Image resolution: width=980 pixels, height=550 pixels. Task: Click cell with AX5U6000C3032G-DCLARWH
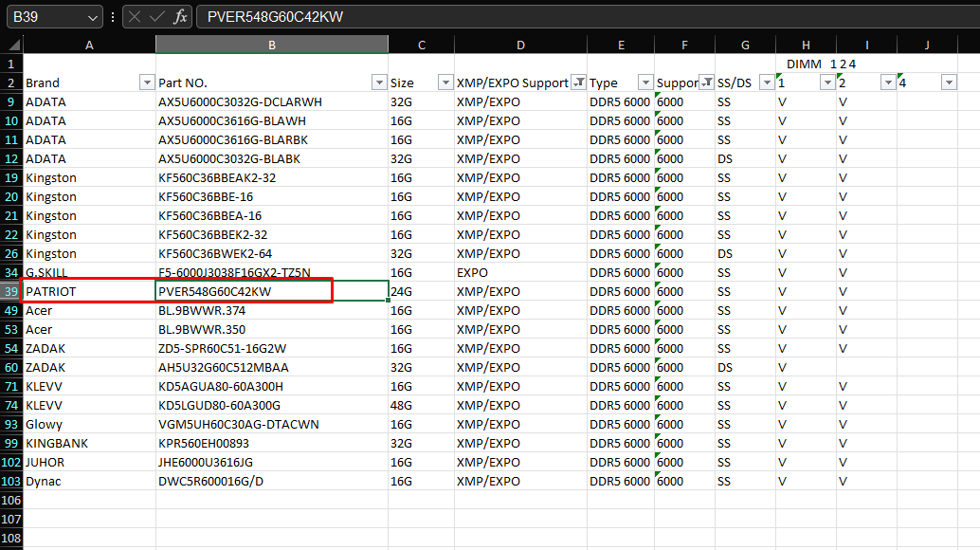[x=272, y=101]
